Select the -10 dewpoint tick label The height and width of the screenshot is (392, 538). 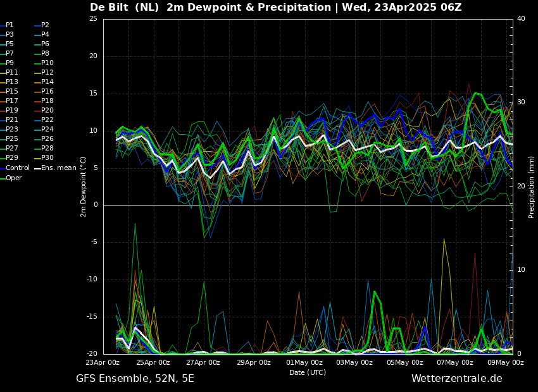pos(92,279)
